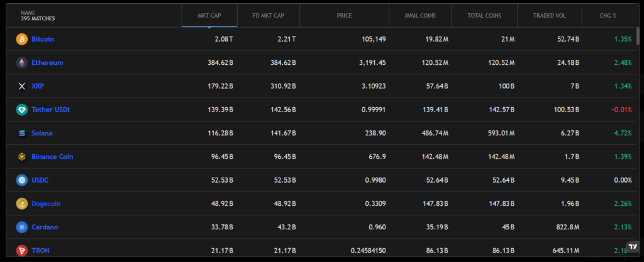Select Binance Coin price 676.9
Screen dimensions: 644x262
pos(378,156)
